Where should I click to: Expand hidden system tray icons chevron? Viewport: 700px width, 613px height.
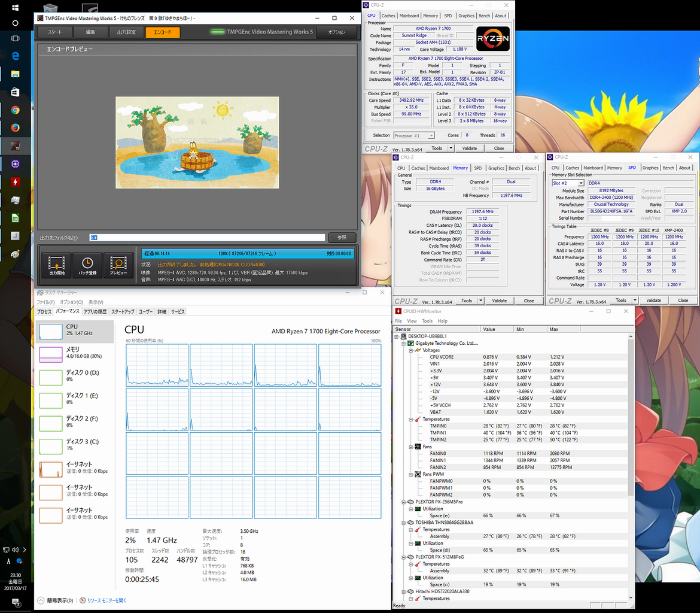pyautogui.click(x=25, y=550)
